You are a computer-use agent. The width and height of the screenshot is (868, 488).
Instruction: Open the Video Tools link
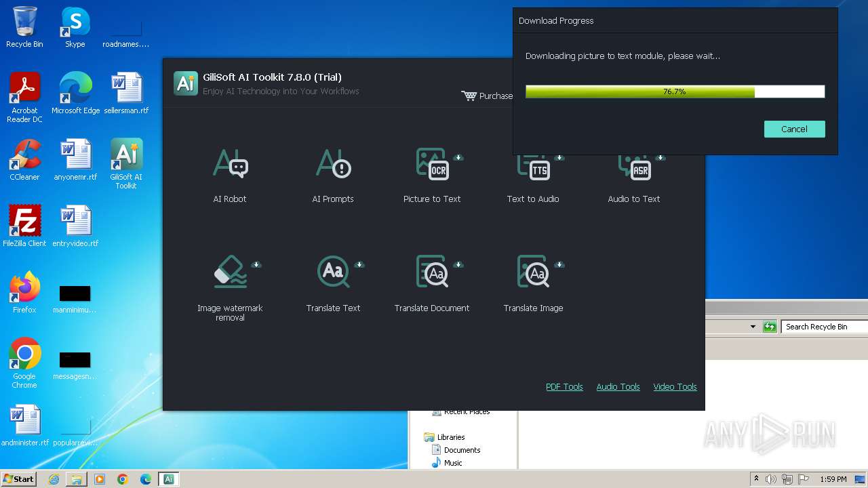(x=675, y=386)
